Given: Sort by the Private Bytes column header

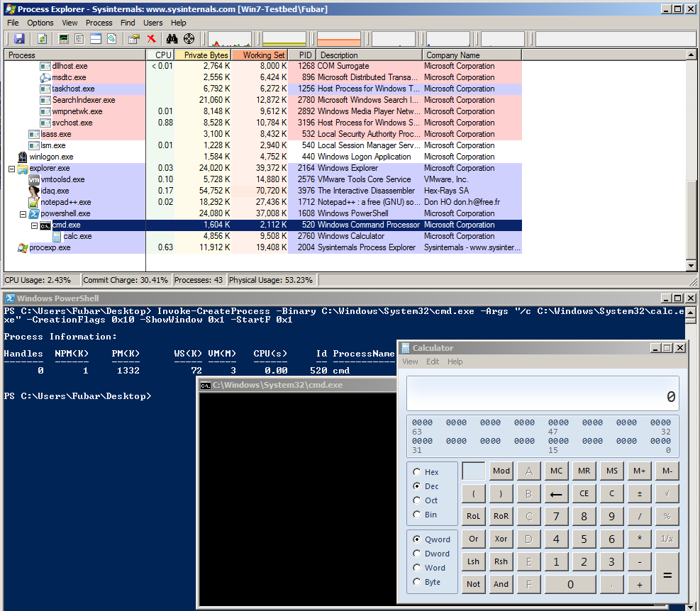Looking at the screenshot, I should click(x=203, y=55).
